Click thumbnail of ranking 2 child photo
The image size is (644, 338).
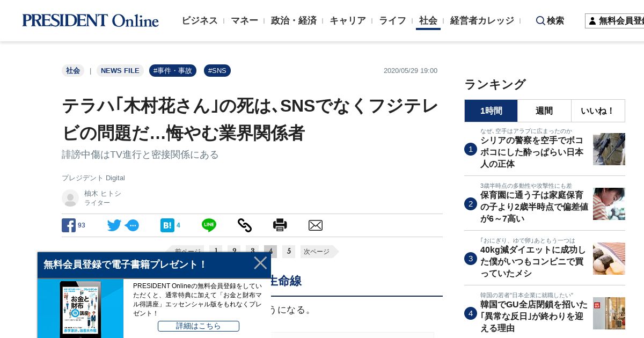(x=609, y=204)
